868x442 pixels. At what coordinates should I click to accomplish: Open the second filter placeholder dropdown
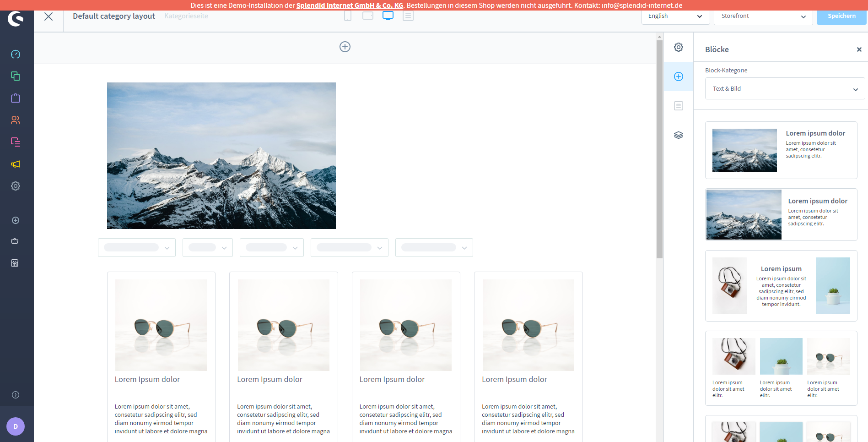pyautogui.click(x=208, y=248)
